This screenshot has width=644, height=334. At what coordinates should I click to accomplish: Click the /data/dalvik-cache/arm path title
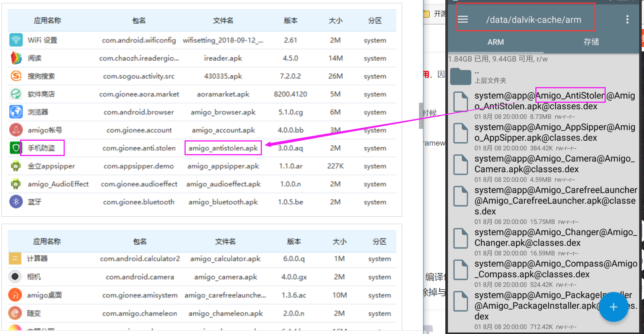coord(534,20)
